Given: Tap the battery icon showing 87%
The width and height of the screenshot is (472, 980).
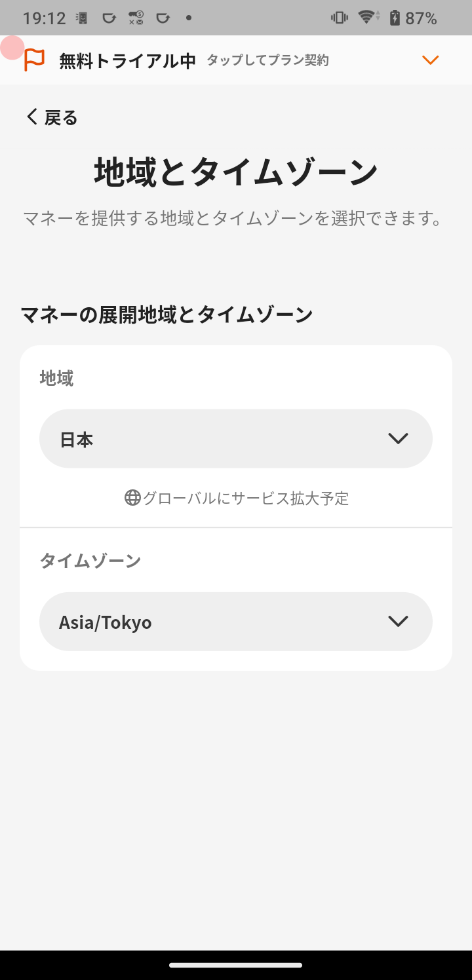Looking at the screenshot, I should (x=395, y=18).
